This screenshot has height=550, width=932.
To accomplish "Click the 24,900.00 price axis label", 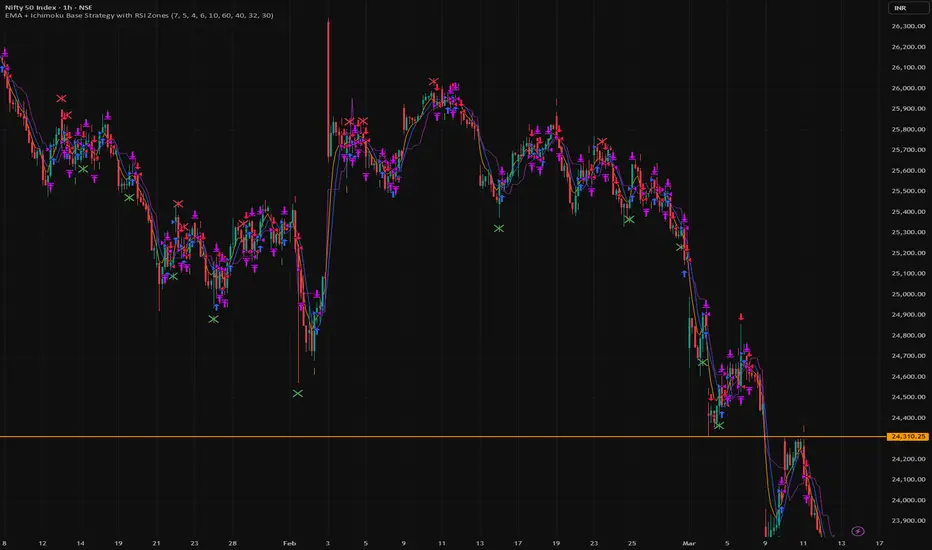I will pyautogui.click(x=908, y=315).
